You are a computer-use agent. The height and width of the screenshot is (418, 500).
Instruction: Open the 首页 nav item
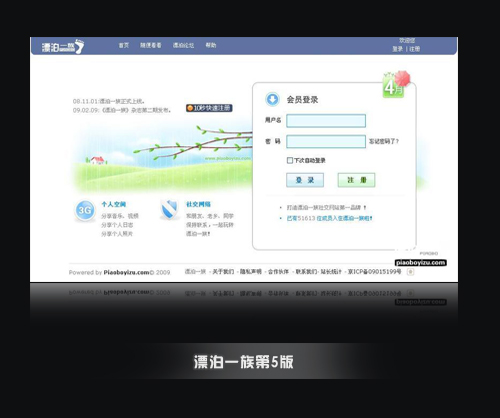[124, 45]
